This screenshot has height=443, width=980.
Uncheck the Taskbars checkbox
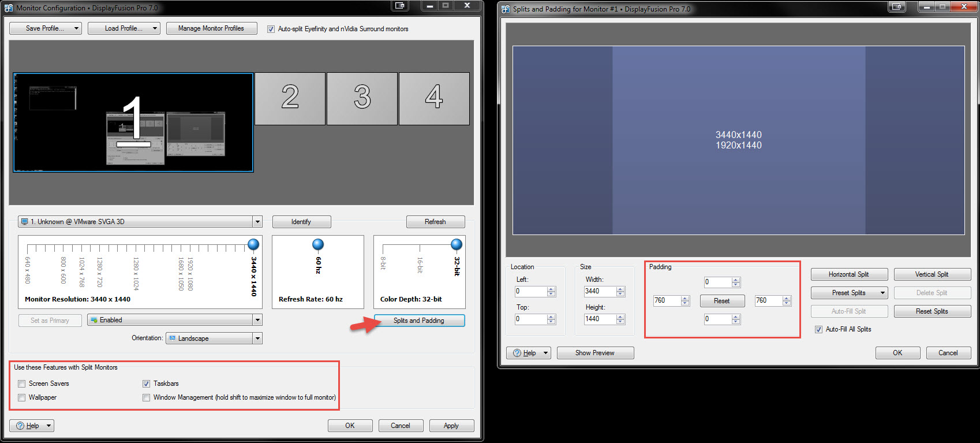tap(147, 384)
